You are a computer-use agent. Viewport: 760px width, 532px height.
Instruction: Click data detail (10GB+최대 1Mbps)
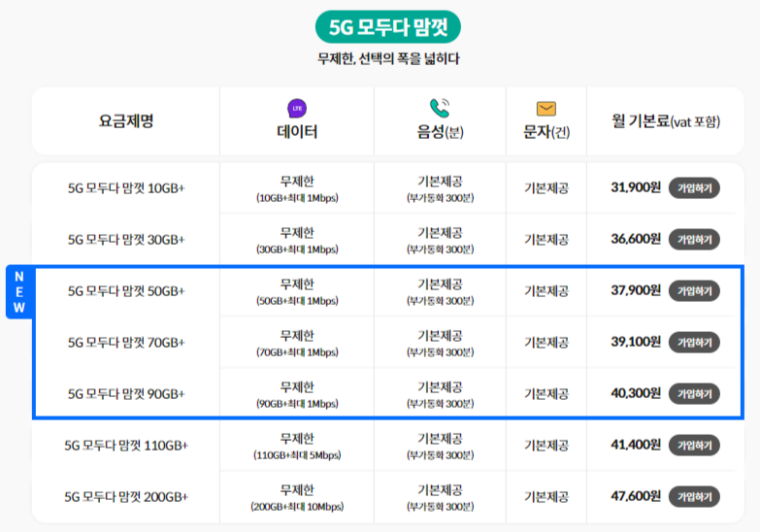tap(297, 198)
